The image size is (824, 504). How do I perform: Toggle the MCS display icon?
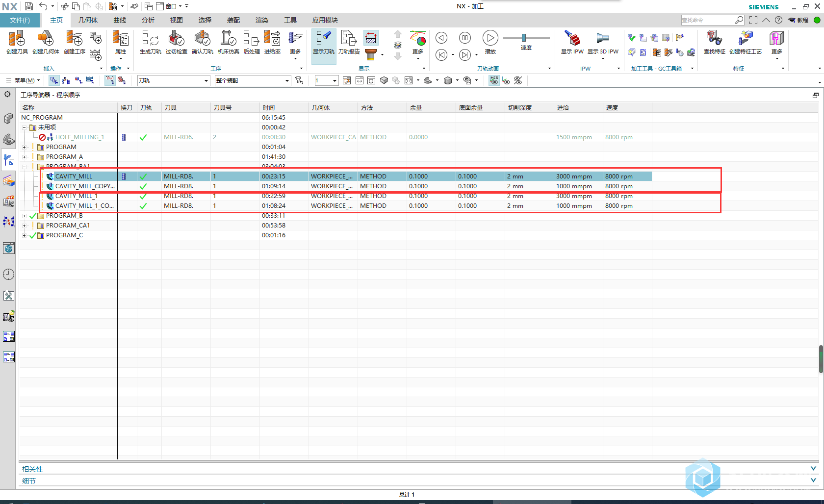pyautogui.click(x=494, y=80)
